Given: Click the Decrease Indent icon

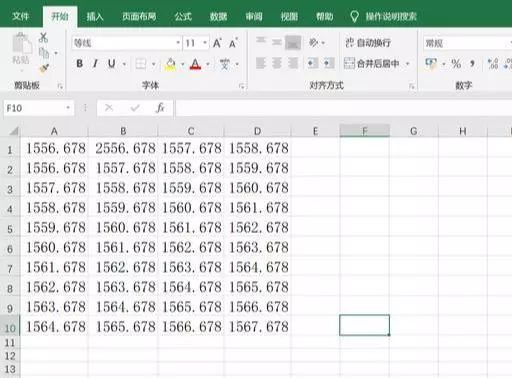Looking at the screenshot, I should click(x=312, y=63).
